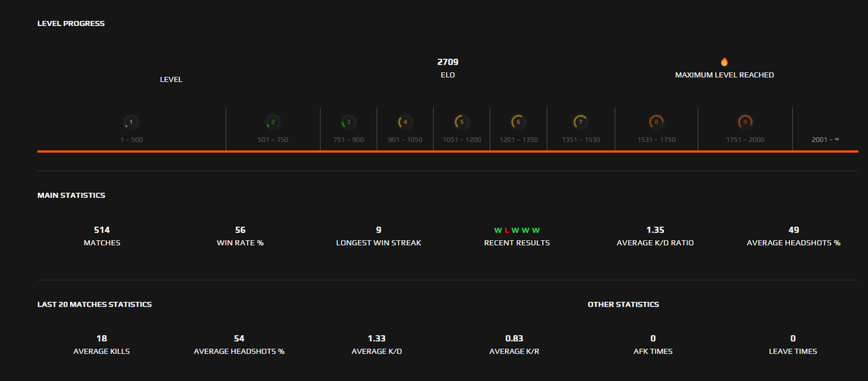This screenshot has height=381, width=868.
Task: Select the Win Rate % label
Action: click(240, 243)
